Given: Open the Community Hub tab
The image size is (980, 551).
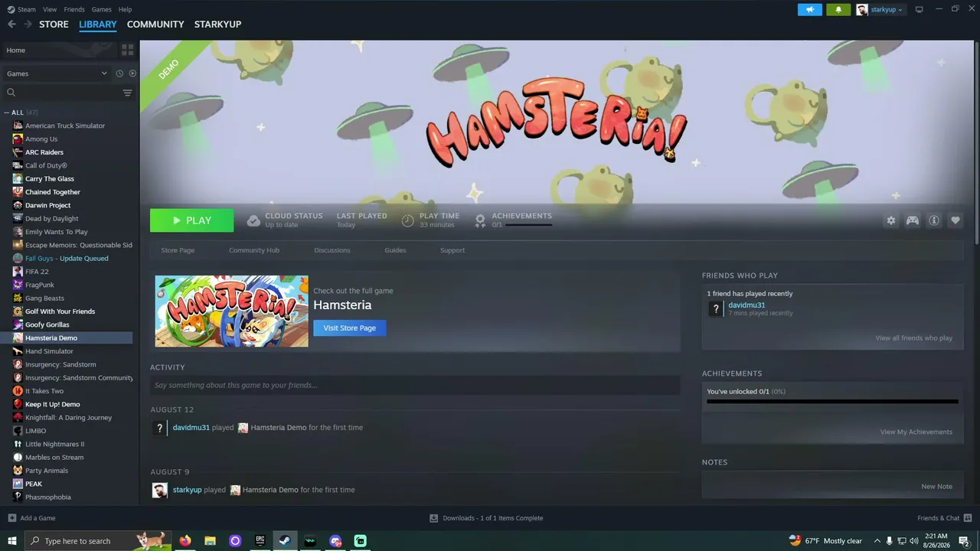Looking at the screenshot, I should pyautogui.click(x=254, y=250).
